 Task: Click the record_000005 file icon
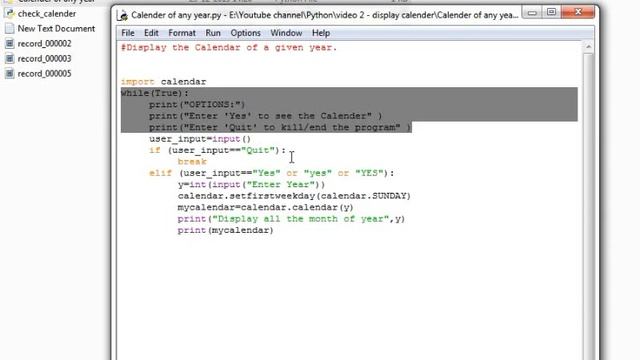click(x=9, y=73)
